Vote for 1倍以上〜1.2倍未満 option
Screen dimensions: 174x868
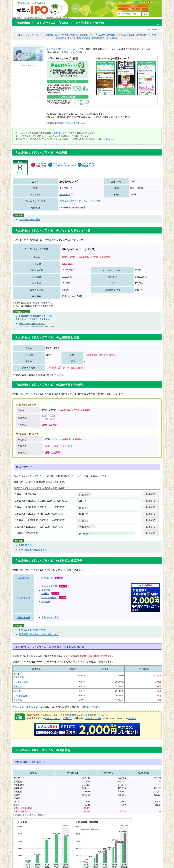point(150,527)
